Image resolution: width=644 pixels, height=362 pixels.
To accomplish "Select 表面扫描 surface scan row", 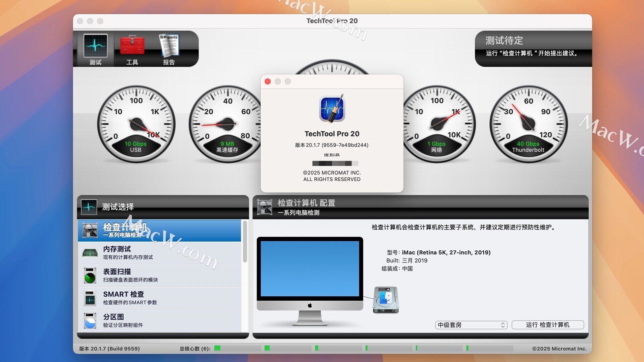I will tap(159, 276).
